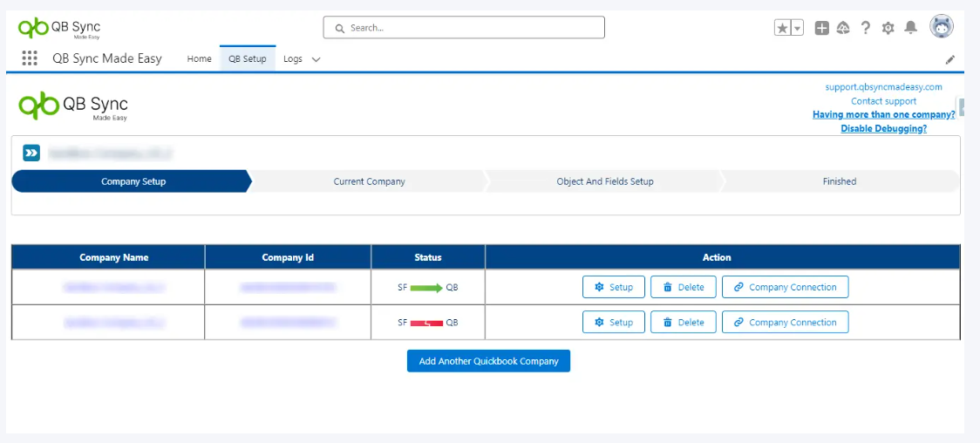Screen dimensions: 980x443
Task: Open the App Launcher grid icon
Action: coord(30,58)
